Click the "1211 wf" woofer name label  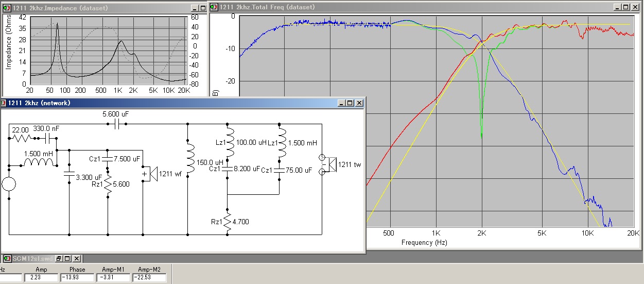click(x=170, y=174)
